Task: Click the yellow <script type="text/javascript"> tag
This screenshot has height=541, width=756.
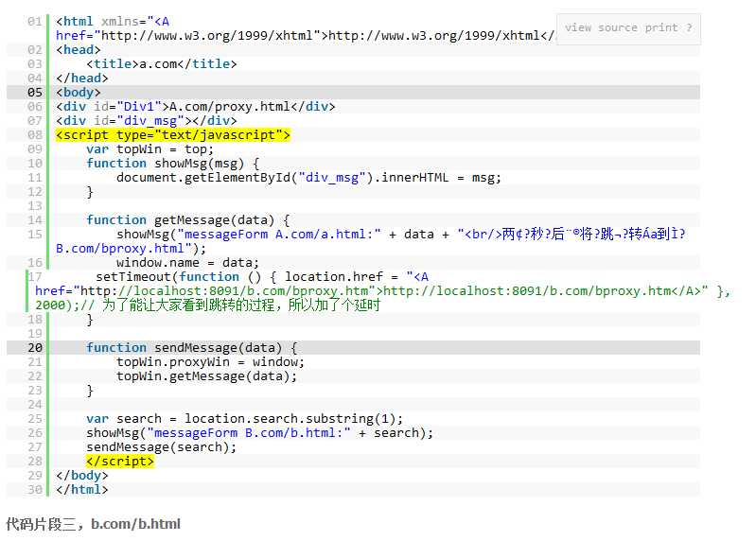Action: coord(173,135)
